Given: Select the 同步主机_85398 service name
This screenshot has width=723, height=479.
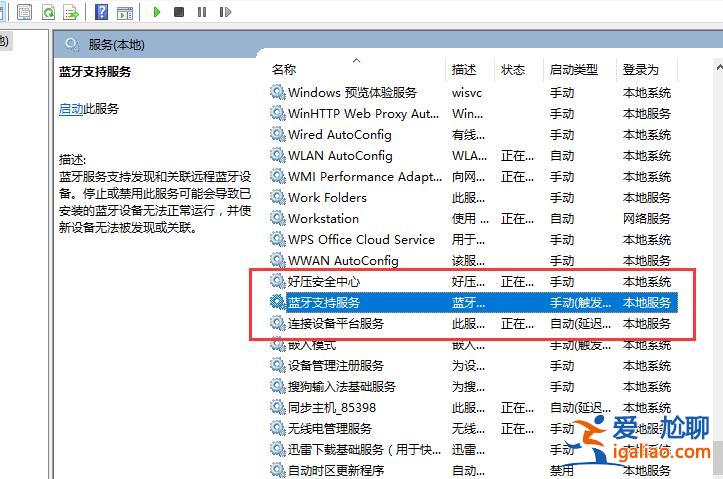Looking at the screenshot, I should coord(332,408).
